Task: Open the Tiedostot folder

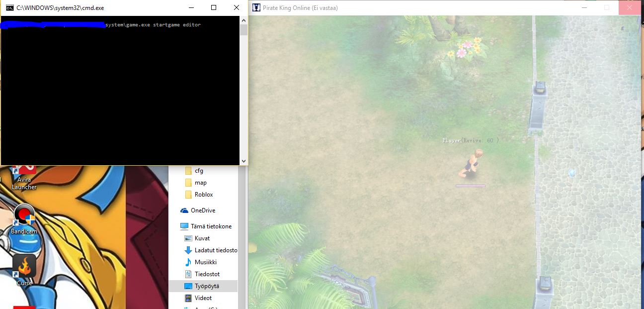Action: pyautogui.click(x=207, y=274)
